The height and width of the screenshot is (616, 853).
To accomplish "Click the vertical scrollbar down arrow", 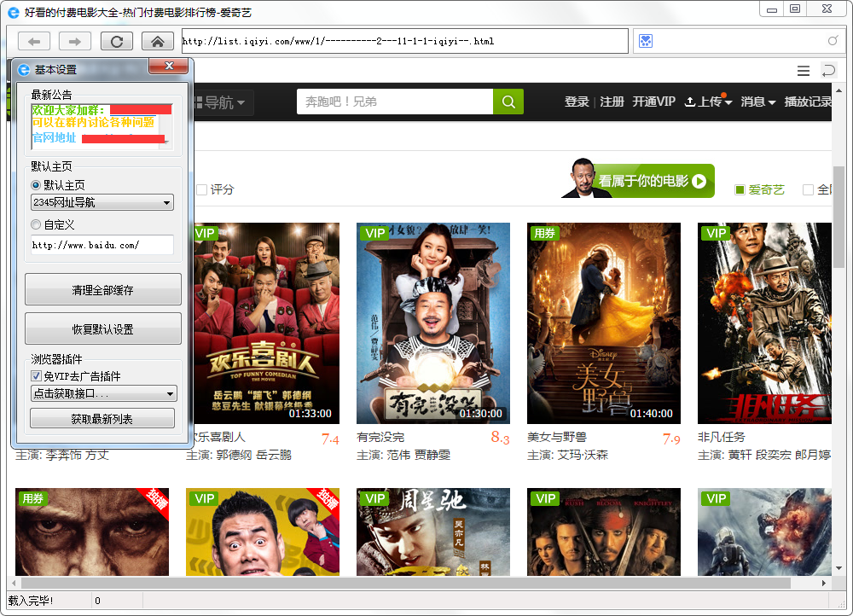I will click(x=838, y=568).
